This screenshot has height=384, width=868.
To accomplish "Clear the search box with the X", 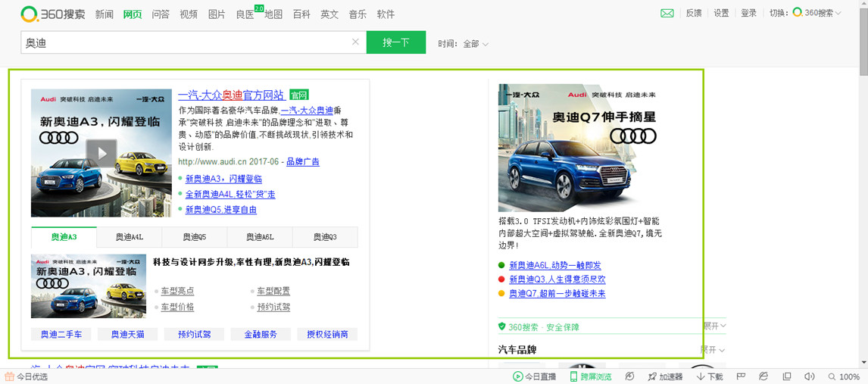I will 355,42.
